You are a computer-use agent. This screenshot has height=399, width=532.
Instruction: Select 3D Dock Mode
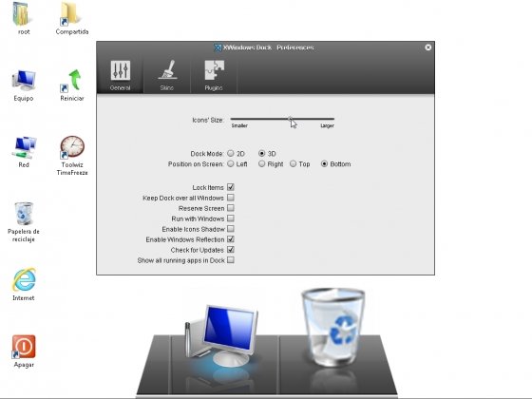[261, 153]
